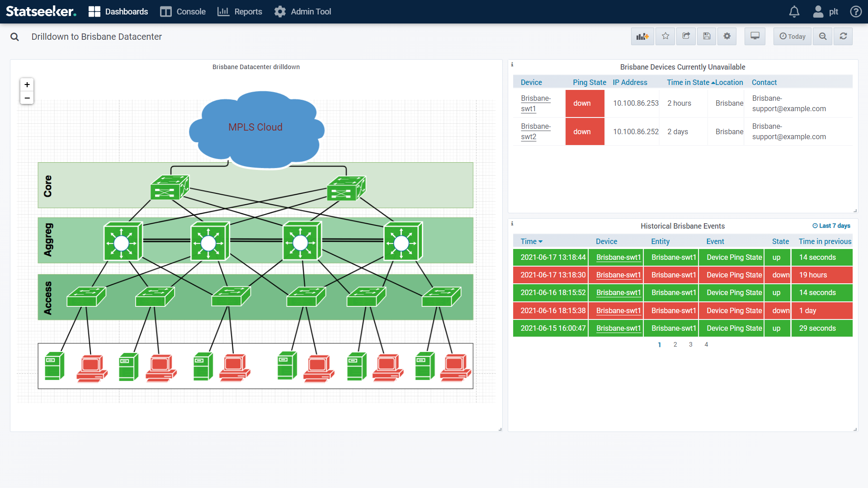This screenshot has width=868, height=488.
Task: Open dashboard settings cog icon
Action: tap(727, 37)
